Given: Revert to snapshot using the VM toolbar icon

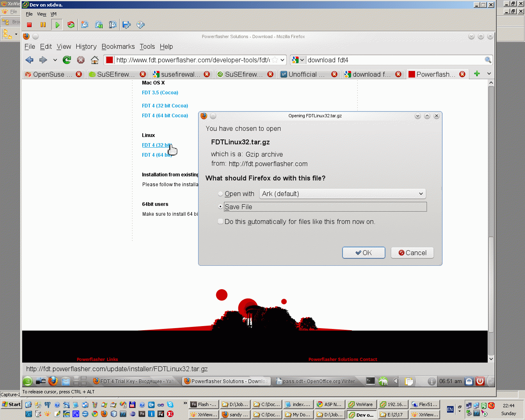Looking at the screenshot, I should [x=99, y=25].
